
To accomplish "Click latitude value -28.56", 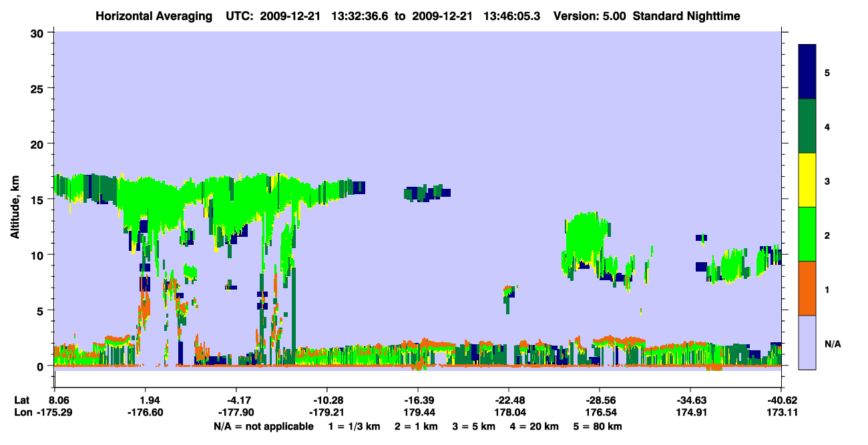I will [599, 400].
